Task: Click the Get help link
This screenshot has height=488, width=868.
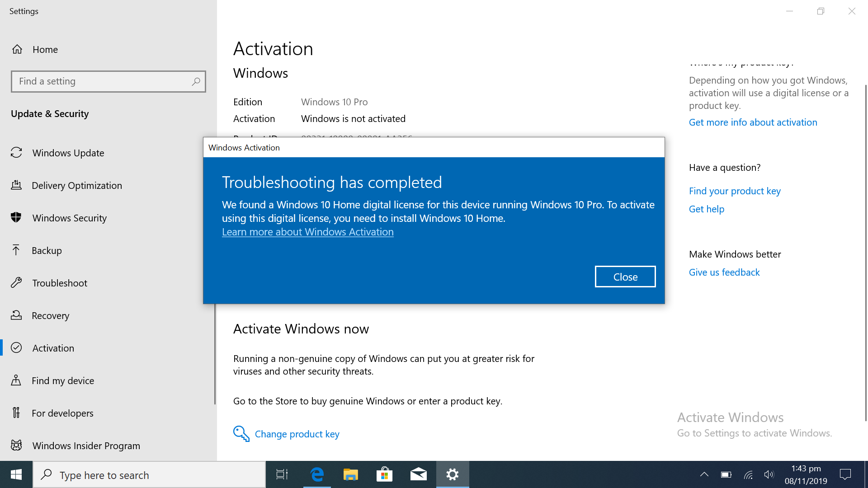Action: (707, 209)
